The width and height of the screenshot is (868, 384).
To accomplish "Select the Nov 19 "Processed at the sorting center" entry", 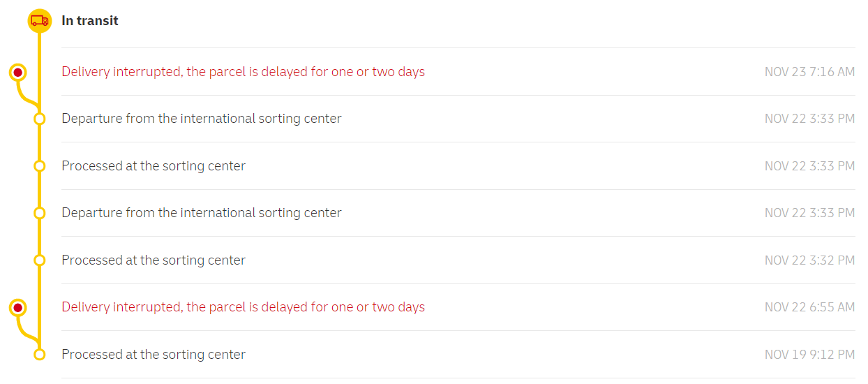I will tap(154, 355).
